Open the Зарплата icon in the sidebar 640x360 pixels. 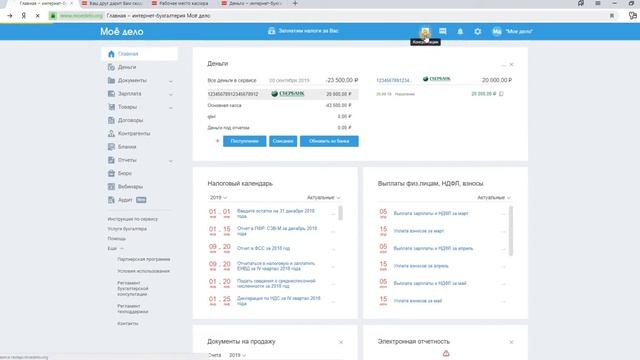click(x=111, y=93)
